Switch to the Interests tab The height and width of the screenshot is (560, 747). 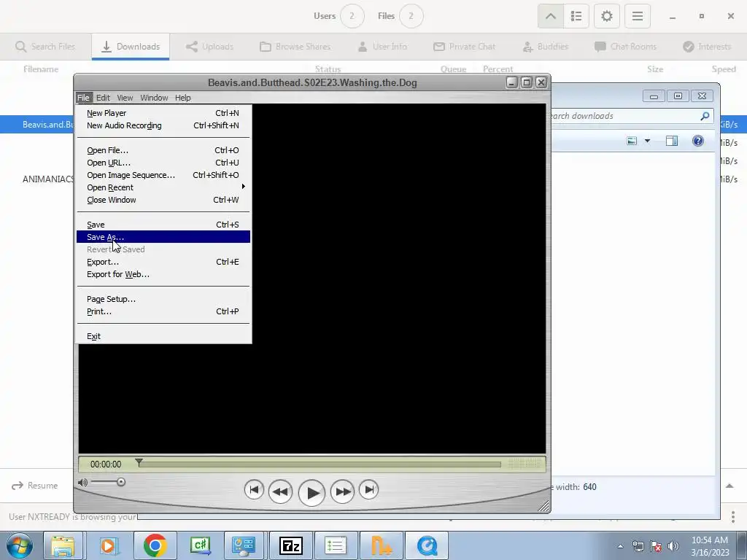[706, 46]
